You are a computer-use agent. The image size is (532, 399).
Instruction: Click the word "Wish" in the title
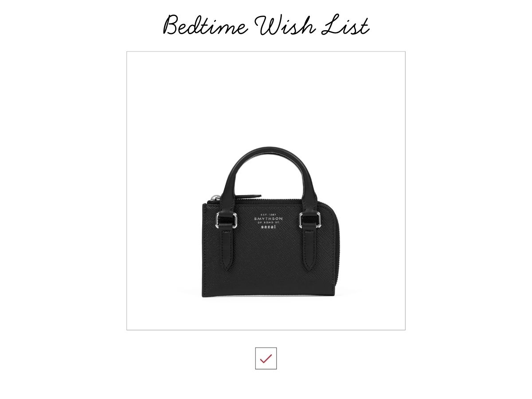(x=285, y=25)
